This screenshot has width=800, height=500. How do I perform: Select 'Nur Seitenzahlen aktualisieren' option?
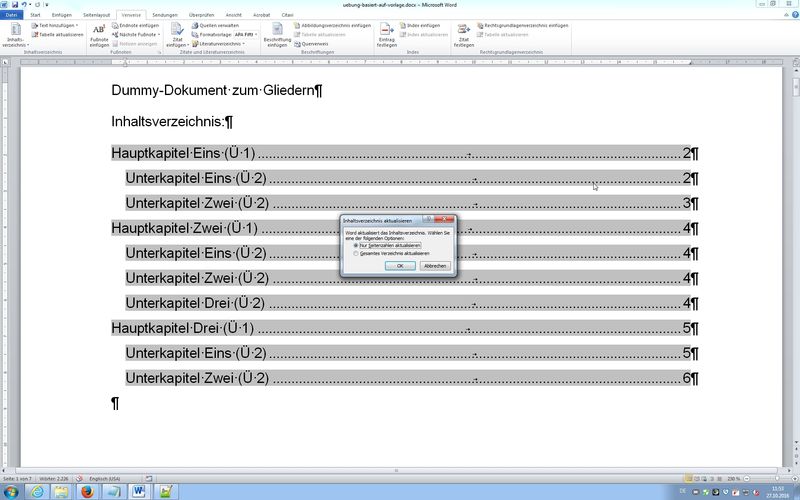(x=356, y=245)
